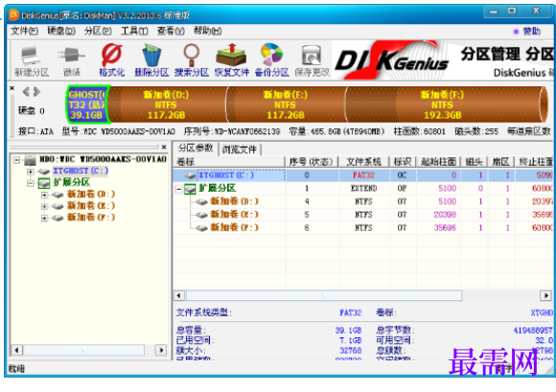Click the Format (格式化) toolbar icon
This screenshot has width=556, height=392.
tap(112, 60)
